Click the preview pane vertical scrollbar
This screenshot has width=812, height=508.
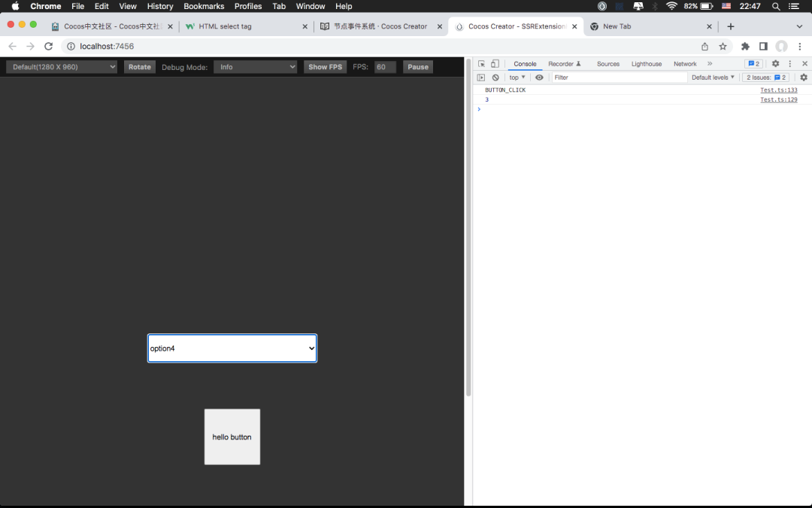[x=468, y=228]
